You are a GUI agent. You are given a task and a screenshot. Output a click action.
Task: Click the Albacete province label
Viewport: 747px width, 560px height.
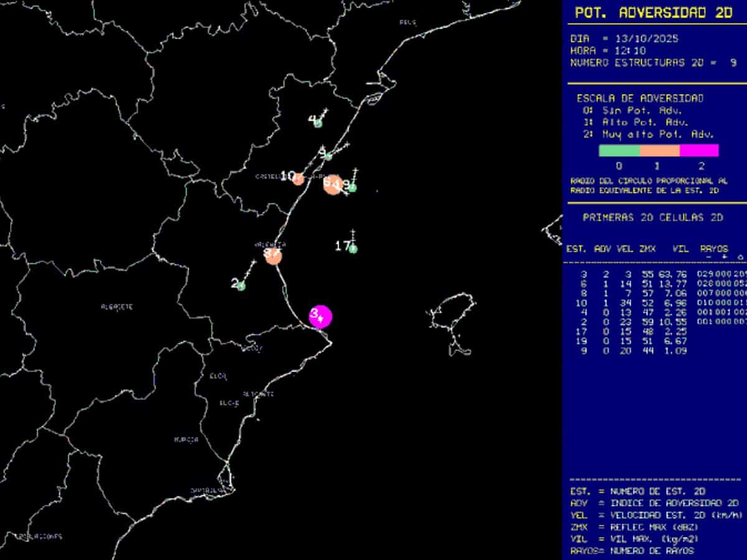(x=116, y=307)
